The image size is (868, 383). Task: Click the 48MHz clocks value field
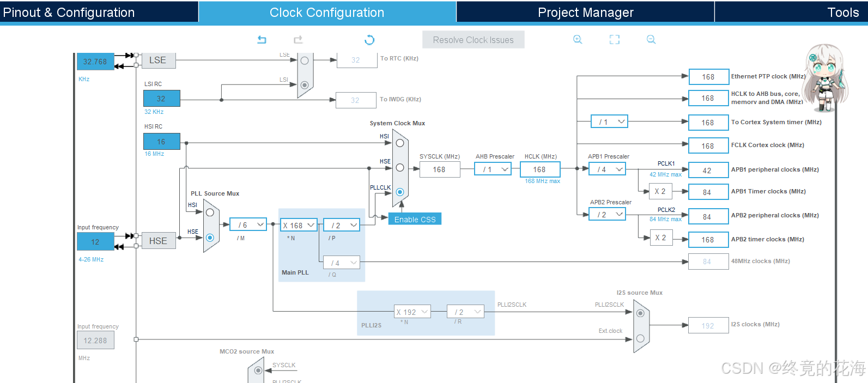[708, 262]
